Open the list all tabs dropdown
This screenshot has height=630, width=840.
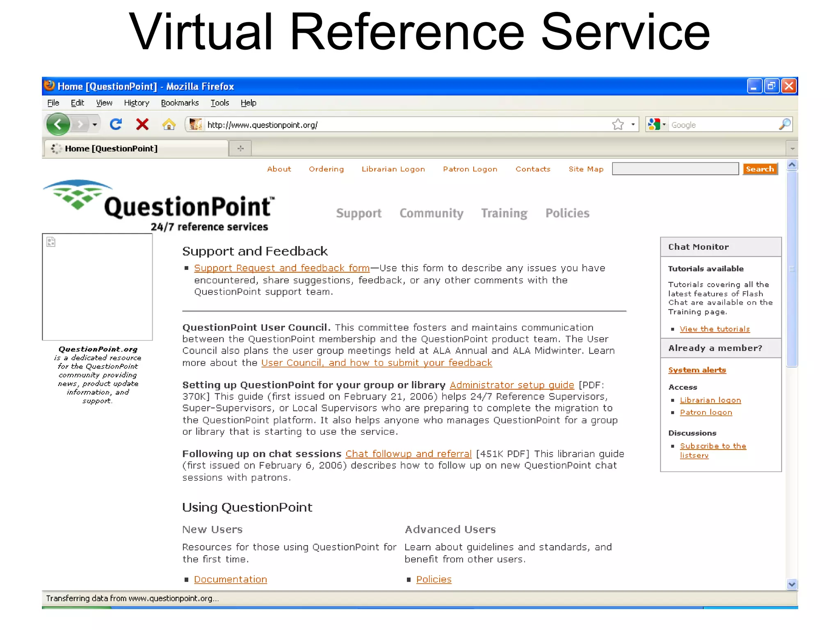(x=792, y=148)
